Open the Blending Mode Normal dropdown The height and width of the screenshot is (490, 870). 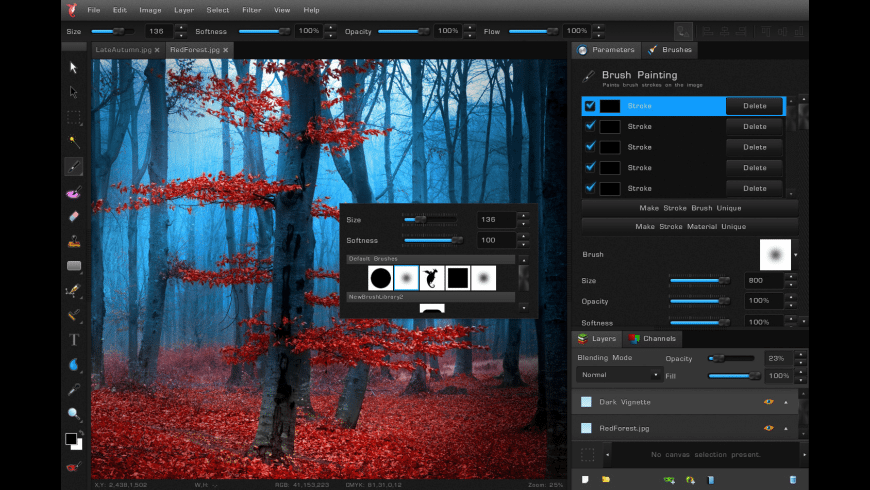tap(620, 375)
